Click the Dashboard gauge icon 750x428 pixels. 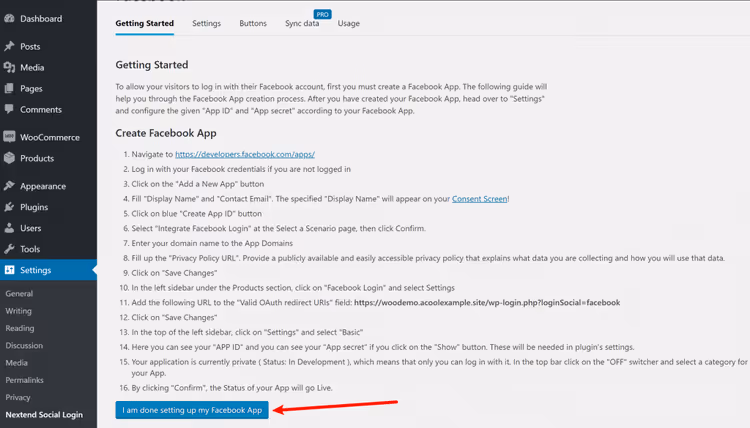(9, 19)
